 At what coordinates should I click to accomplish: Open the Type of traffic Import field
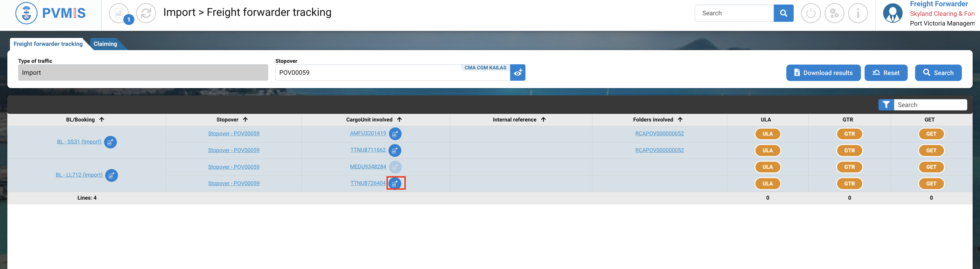(x=143, y=72)
